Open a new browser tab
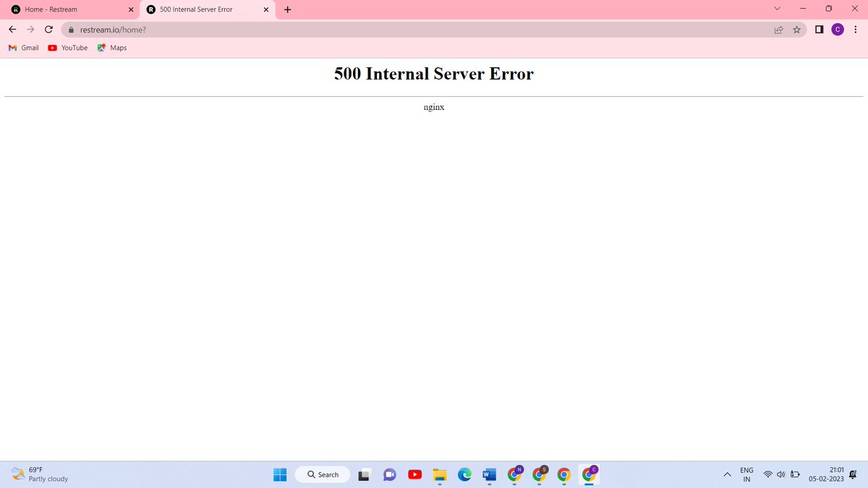This screenshot has width=868, height=488. point(287,9)
